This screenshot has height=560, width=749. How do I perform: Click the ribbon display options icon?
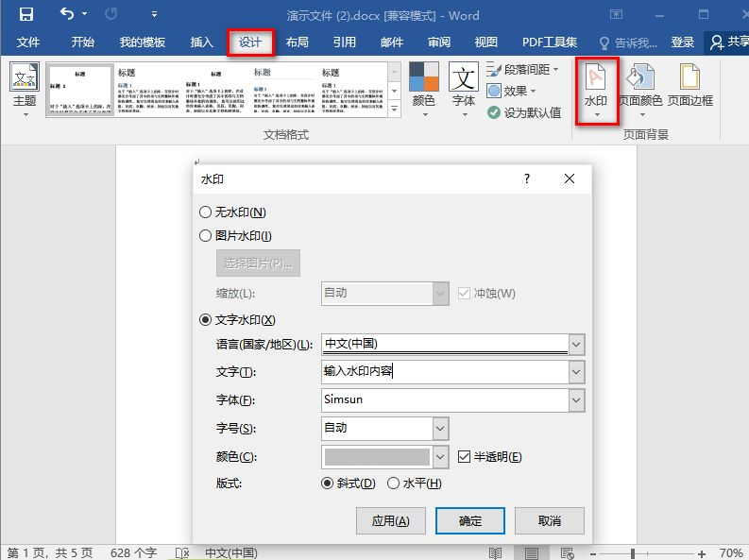tap(616, 15)
